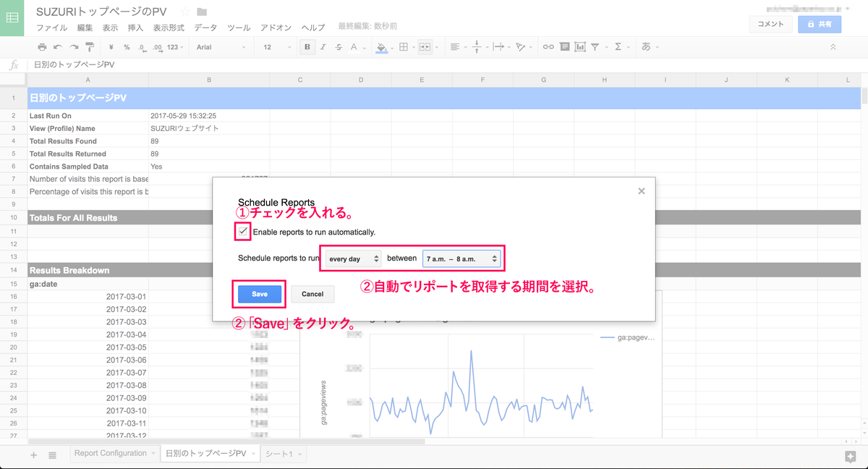Viewport: 868px width, 469px height.
Task: Open the fill color picker
Action: point(382,47)
